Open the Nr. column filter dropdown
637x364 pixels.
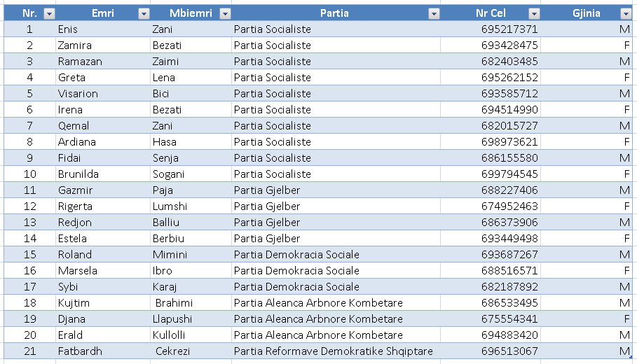[49, 13]
